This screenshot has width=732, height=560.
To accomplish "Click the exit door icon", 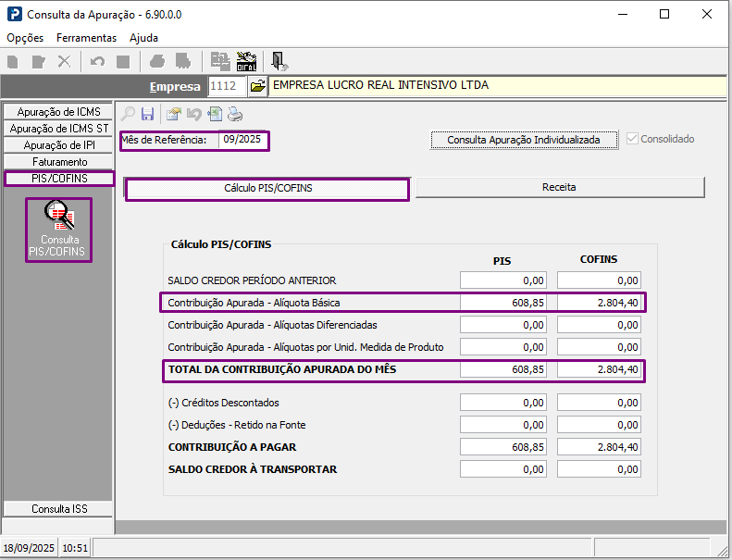I will (x=279, y=61).
